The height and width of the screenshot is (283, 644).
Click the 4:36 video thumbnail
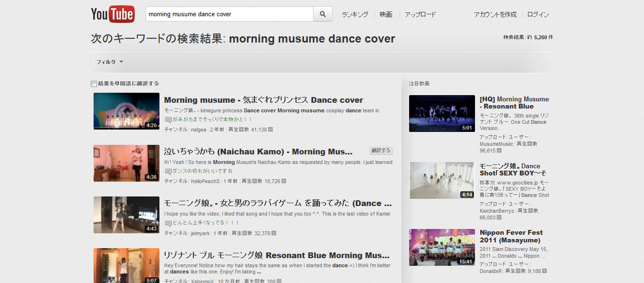click(x=127, y=163)
